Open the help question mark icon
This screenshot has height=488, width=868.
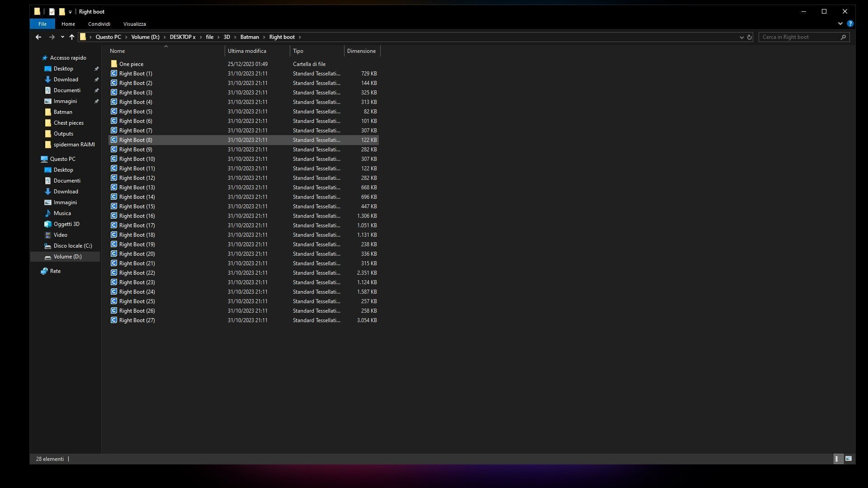click(850, 23)
